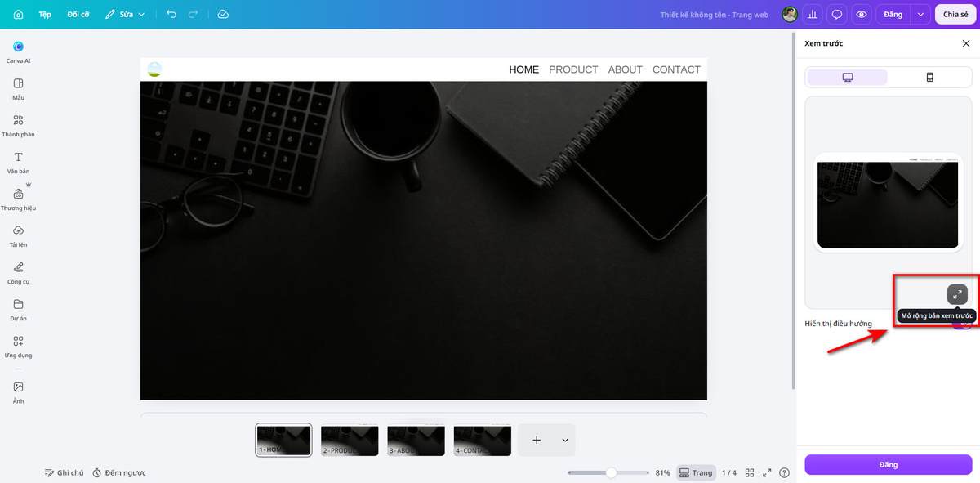Open the analytics chart icon
980x483 pixels.
pos(813,15)
